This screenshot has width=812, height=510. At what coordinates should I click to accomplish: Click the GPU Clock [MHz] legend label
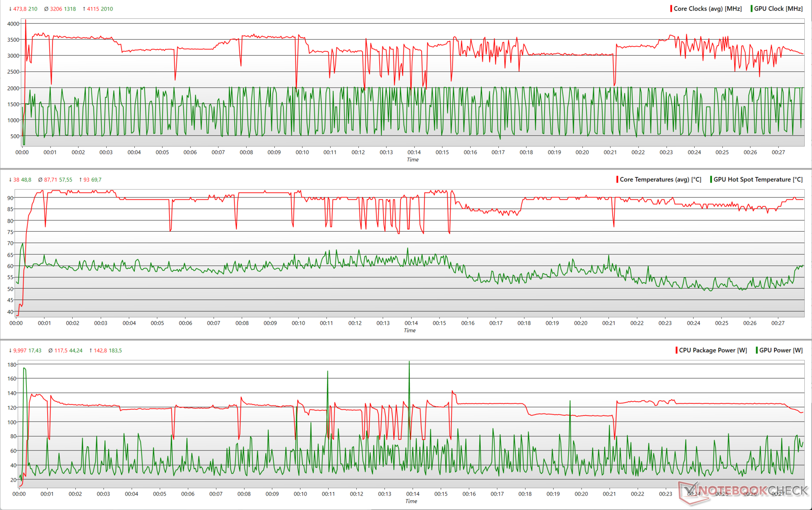(x=778, y=8)
